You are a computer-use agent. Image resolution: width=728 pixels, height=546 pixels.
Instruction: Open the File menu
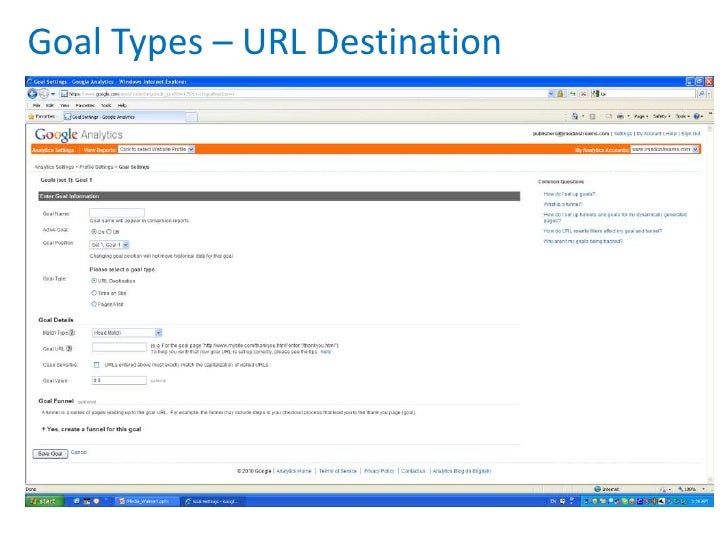tap(36, 105)
